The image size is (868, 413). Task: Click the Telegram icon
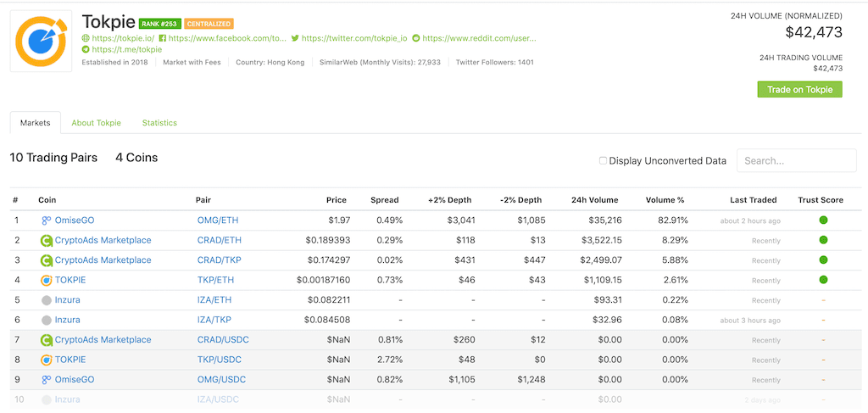point(86,49)
